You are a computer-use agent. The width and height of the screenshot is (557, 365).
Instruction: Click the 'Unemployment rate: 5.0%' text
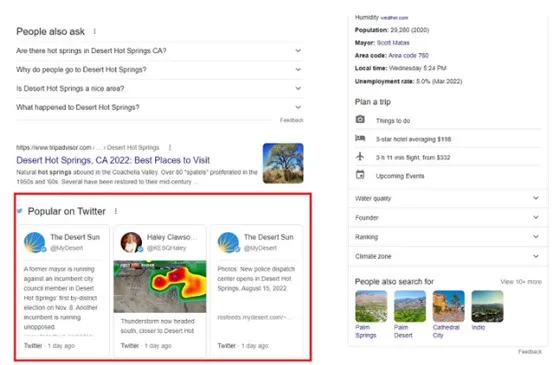[408, 82]
